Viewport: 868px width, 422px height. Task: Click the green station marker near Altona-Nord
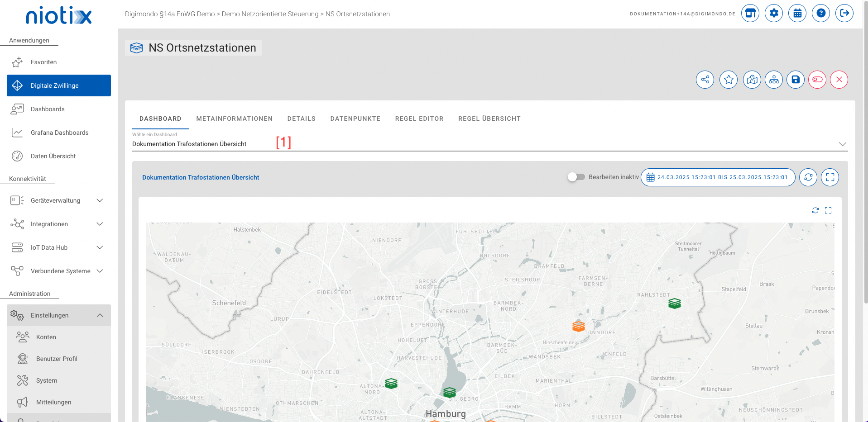[391, 384]
